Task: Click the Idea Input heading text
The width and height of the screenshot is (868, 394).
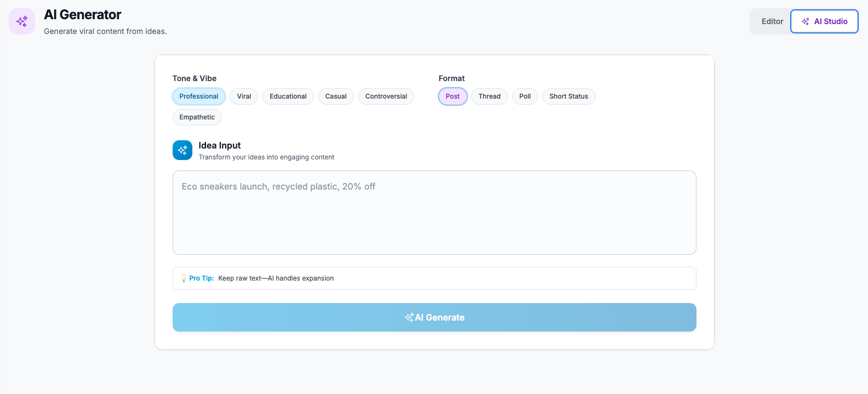Action: (219, 145)
